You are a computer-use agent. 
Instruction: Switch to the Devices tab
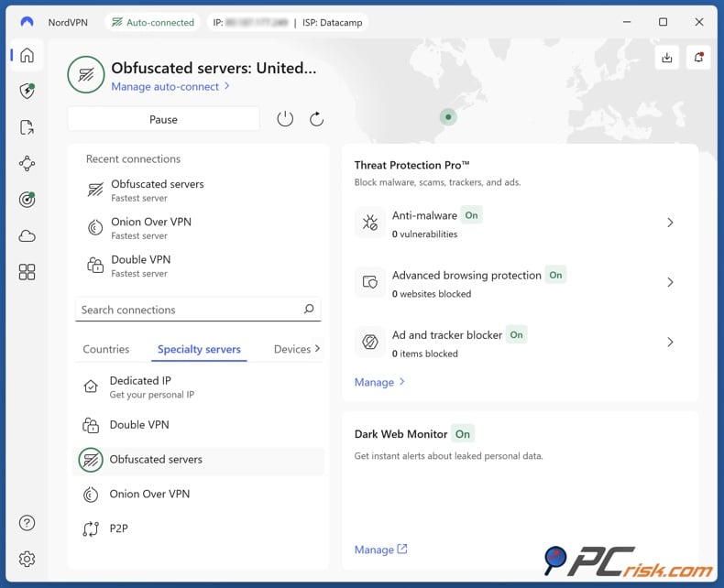pos(292,349)
